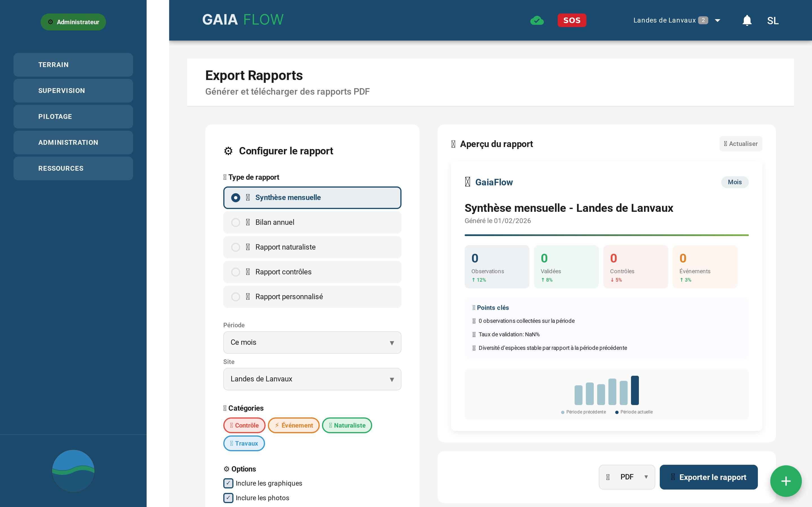Open the PDF export format dropdown
The width and height of the screenshot is (812, 507).
pos(626,477)
